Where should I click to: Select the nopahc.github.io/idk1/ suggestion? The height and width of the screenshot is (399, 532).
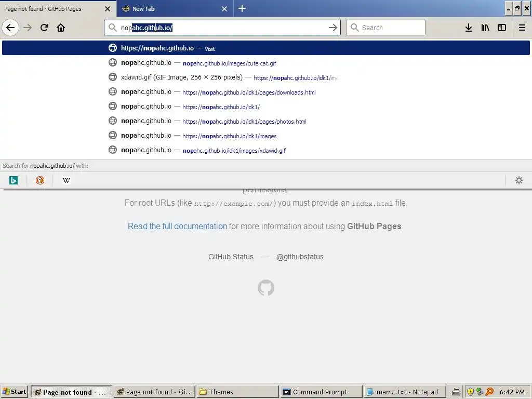point(266,107)
